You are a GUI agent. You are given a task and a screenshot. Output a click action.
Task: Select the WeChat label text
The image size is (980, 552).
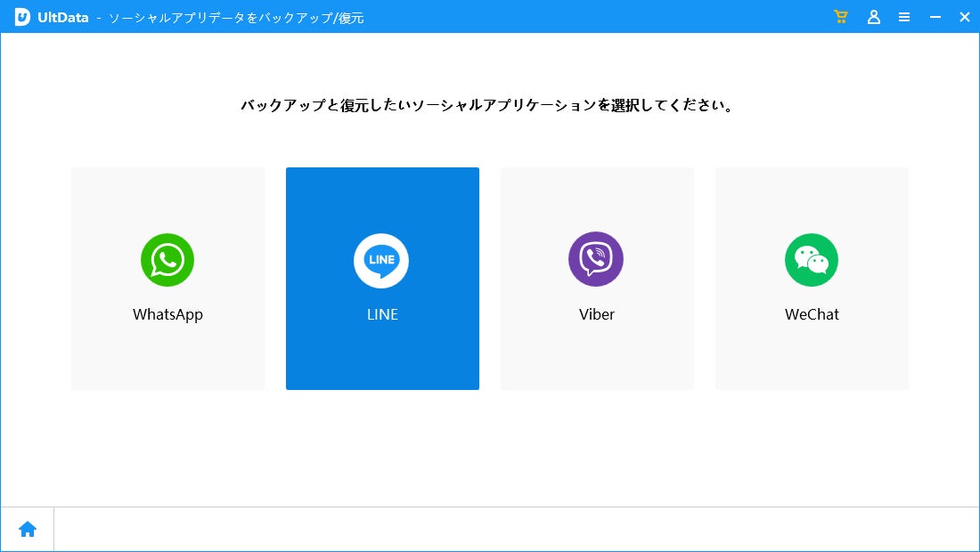[x=812, y=314]
